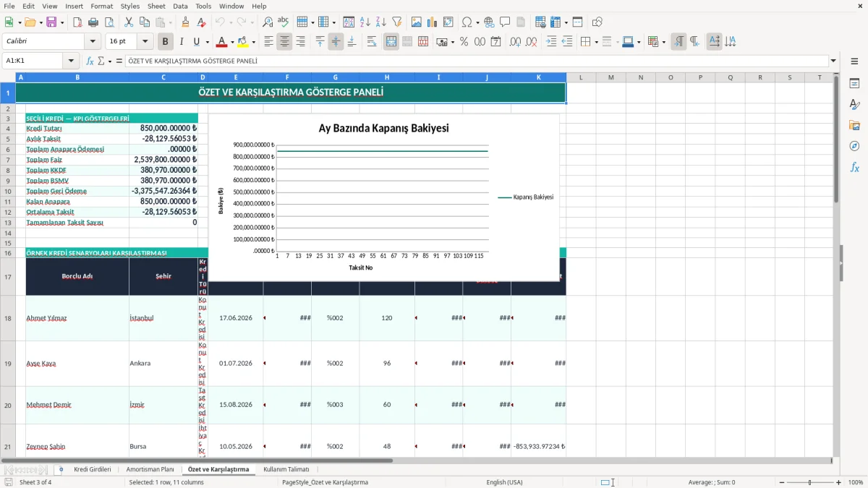Run spelling check
This screenshot has height=488, width=868.
(284, 22)
